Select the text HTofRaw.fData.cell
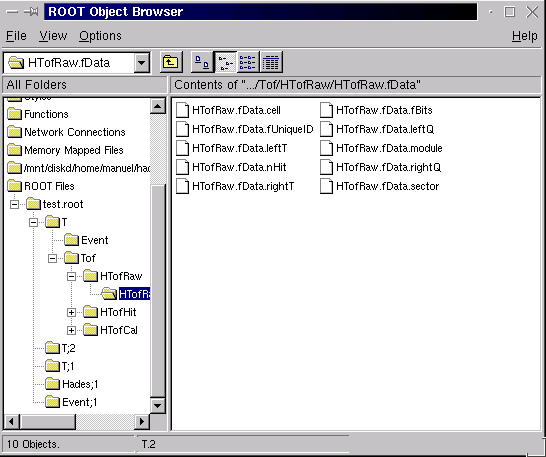Viewport: 546px width, 457px height. point(236,110)
